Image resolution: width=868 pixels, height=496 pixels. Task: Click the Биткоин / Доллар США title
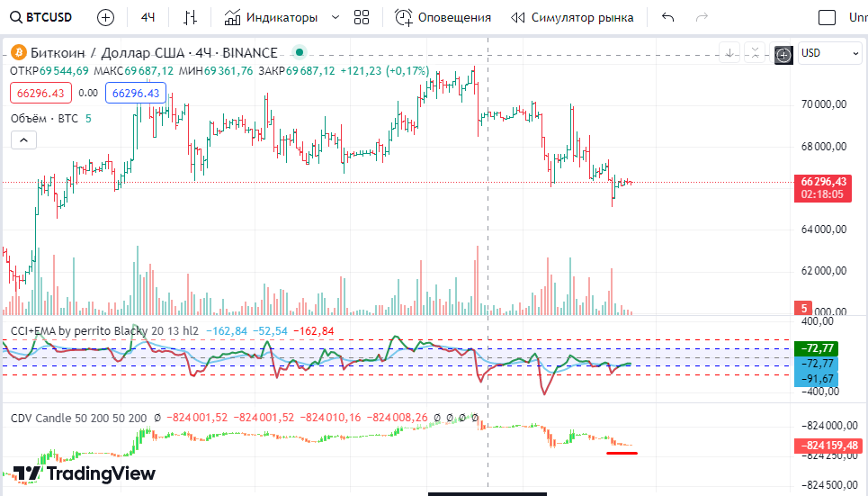pyautogui.click(x=107, y=52)
